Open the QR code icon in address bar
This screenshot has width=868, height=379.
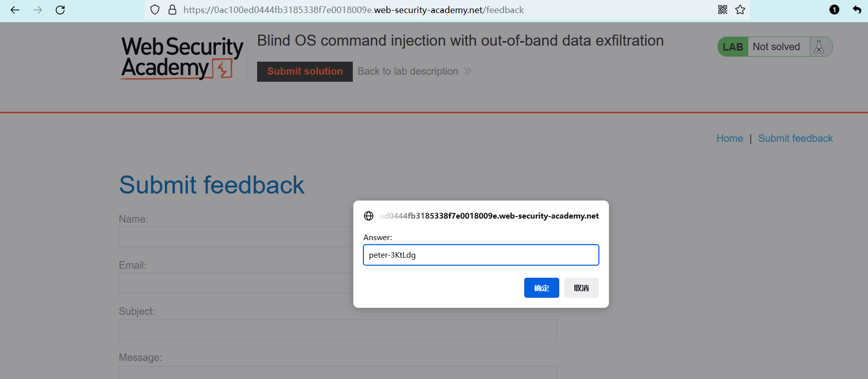(723, 10)
